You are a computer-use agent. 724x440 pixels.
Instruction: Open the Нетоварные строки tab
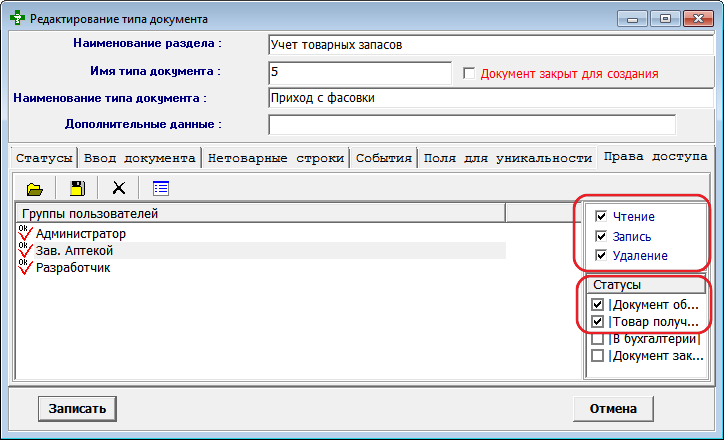coord(276,158)
